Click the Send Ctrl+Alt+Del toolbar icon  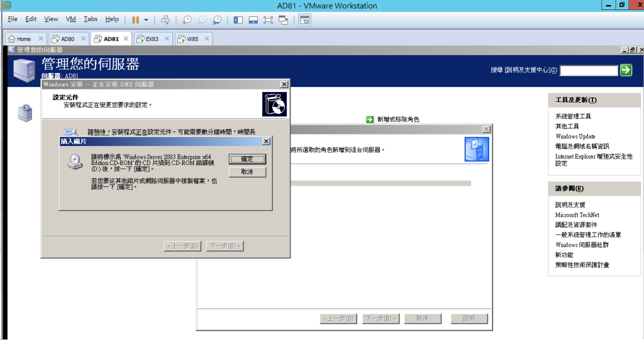[165, 20]
